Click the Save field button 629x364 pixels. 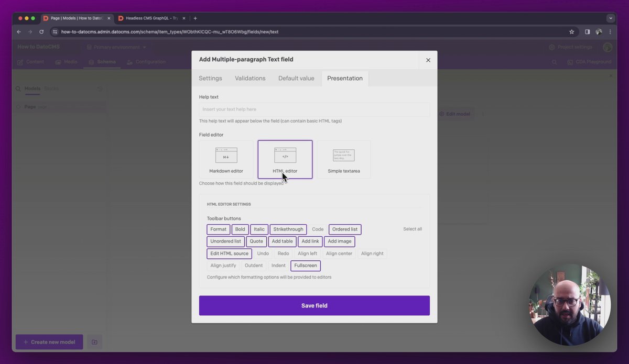pos(314,306)
